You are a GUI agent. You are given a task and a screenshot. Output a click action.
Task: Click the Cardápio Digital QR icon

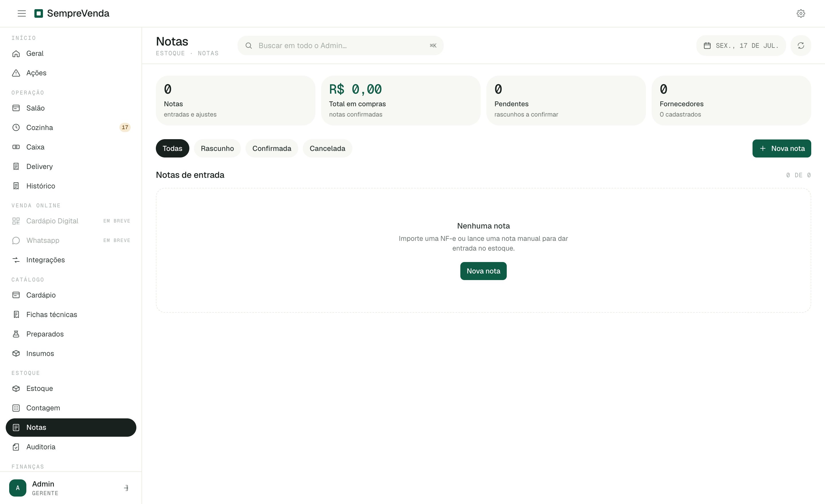point(16,221)
